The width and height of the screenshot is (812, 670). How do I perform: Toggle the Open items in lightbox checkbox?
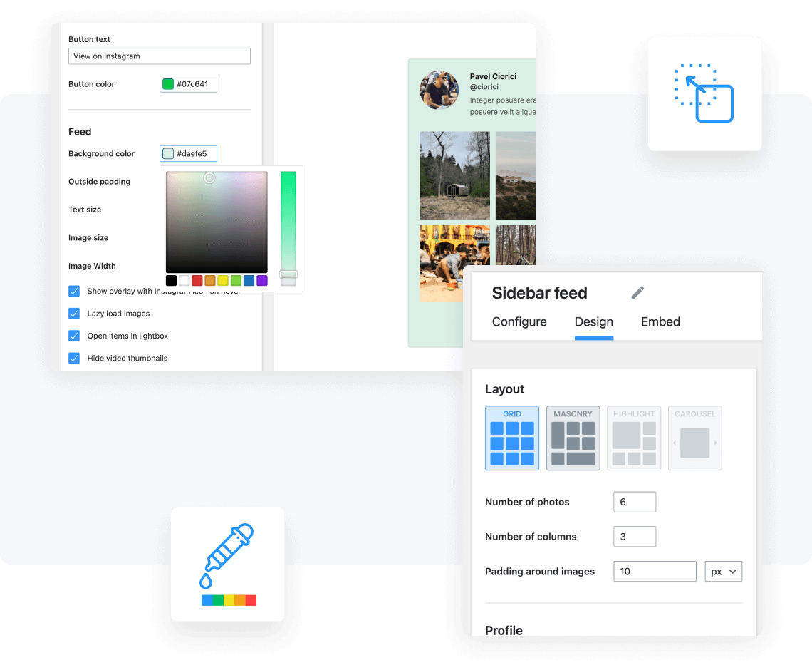[74, 335]
